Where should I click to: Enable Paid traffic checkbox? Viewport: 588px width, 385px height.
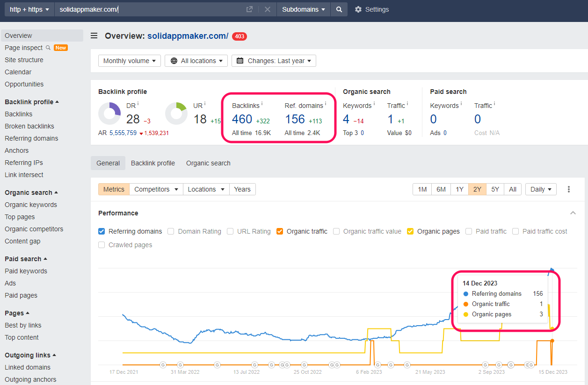469,231
